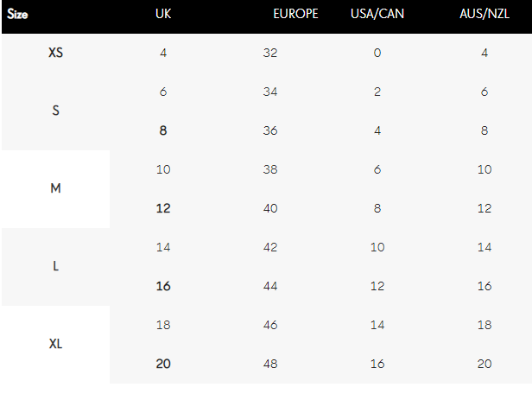Screen dimensions: 532x400
Task: Select the bold UK size 20 cell
Action: 163,364
